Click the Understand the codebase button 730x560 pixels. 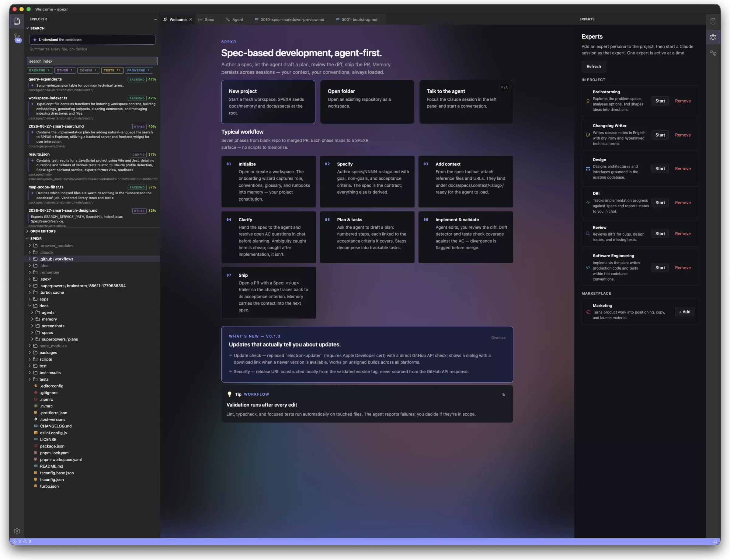pos(92,40)
